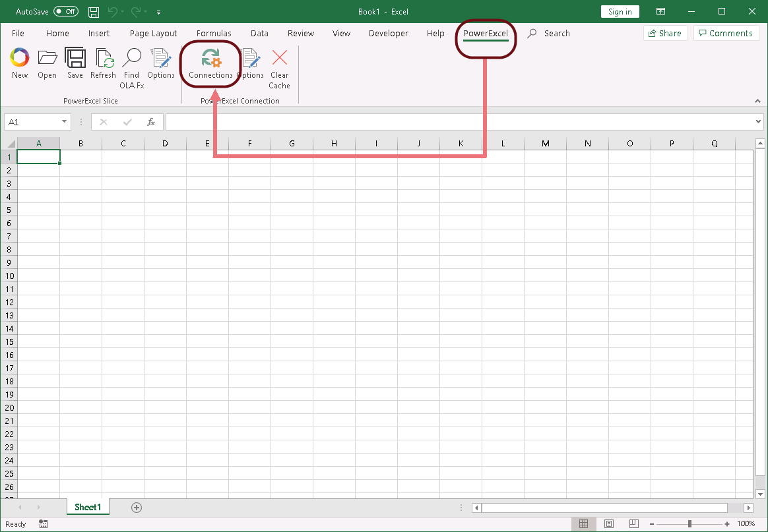Screen dimensions: 768x532
Task: Switch to the Formulas tab
Action: point(214,33)
